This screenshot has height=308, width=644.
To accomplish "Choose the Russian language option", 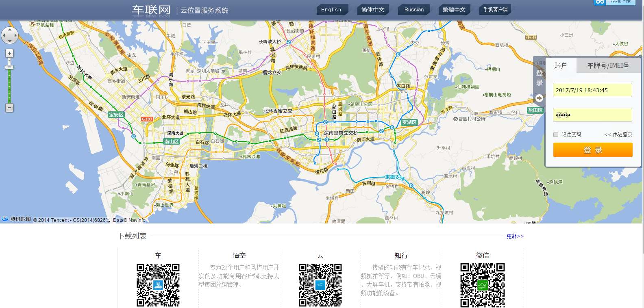I will (x=414, y=10).
